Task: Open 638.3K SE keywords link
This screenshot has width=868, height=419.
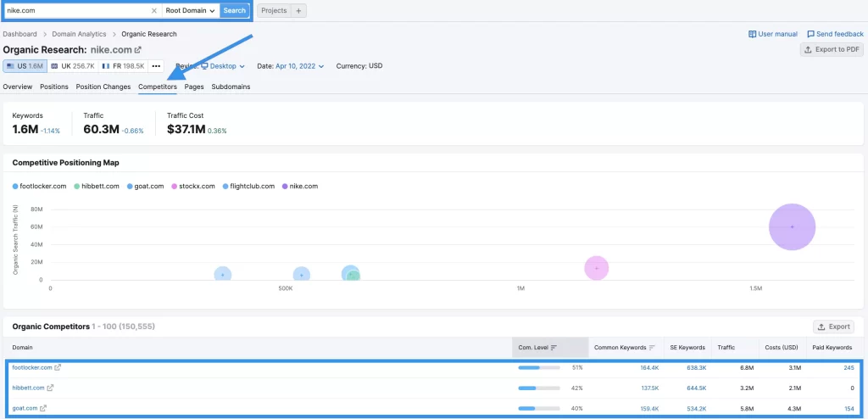Action: click(697, 367)
